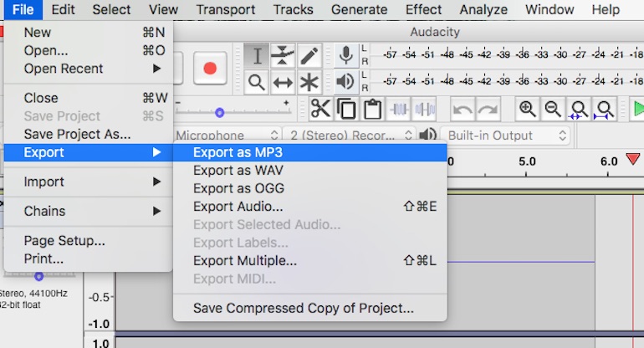The image size is (644, 348).
Task: Open the Analyze menu
Action: pos(483,9)
